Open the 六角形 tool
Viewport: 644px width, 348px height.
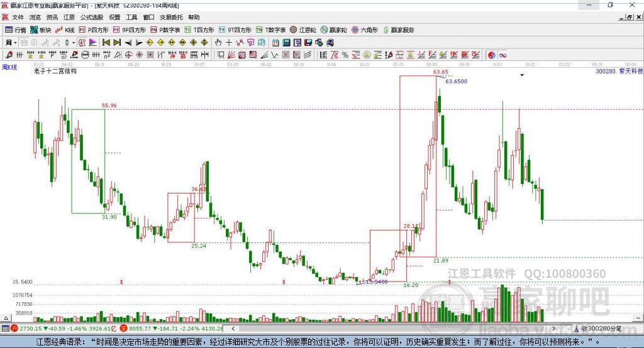click(365, 30)
